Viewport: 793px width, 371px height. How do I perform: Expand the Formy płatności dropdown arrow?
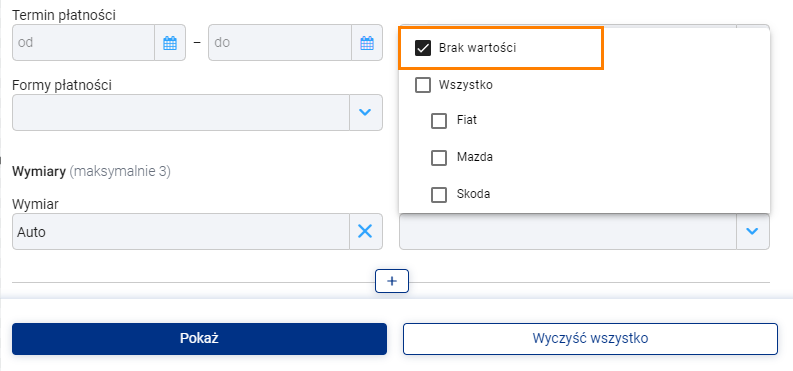point(365,112)
